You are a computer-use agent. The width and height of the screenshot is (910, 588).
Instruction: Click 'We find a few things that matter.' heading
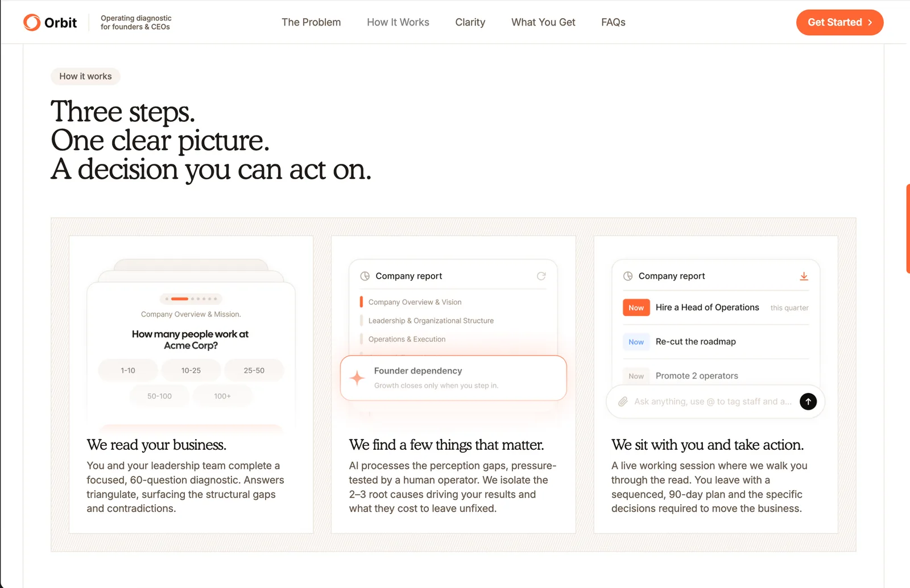(446, 444)
